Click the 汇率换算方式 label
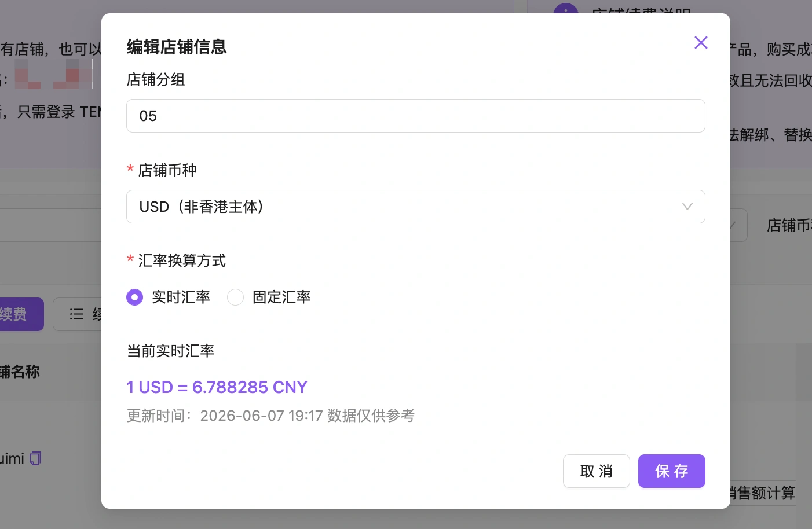The width and height of the screenshot is (812, 529). coord(182,260)
